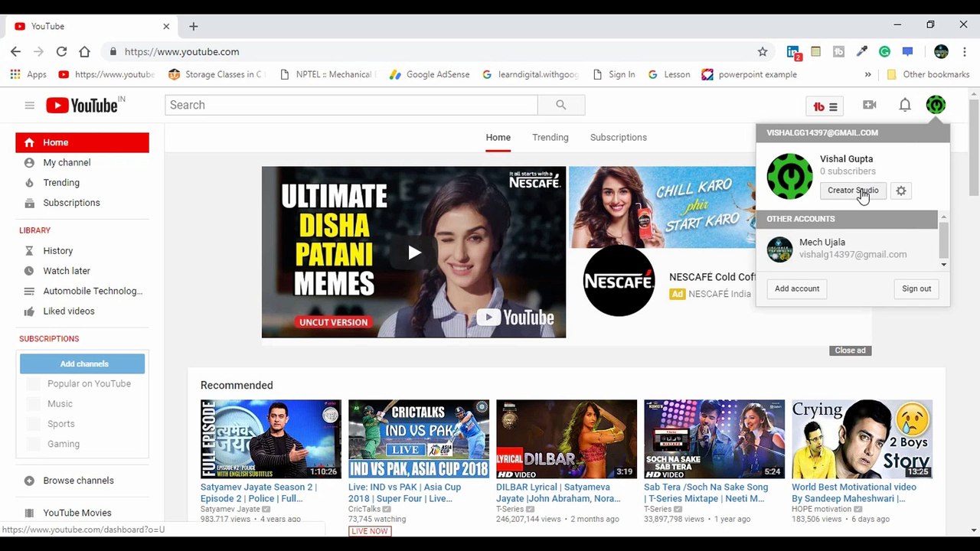Viewport: 980px width, 551px height.
Task: Open the Other bookmarks folder
Action: 928,74
